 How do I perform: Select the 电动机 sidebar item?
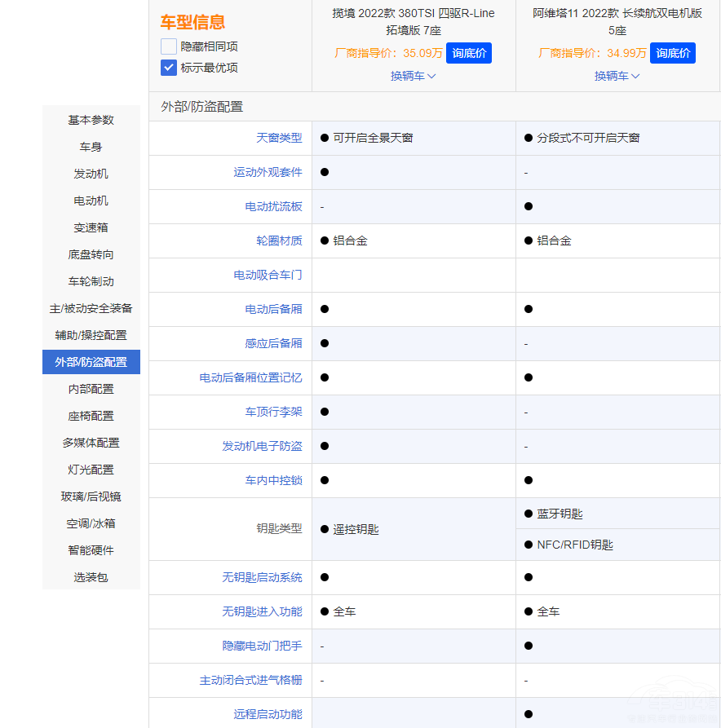[91, 201]
